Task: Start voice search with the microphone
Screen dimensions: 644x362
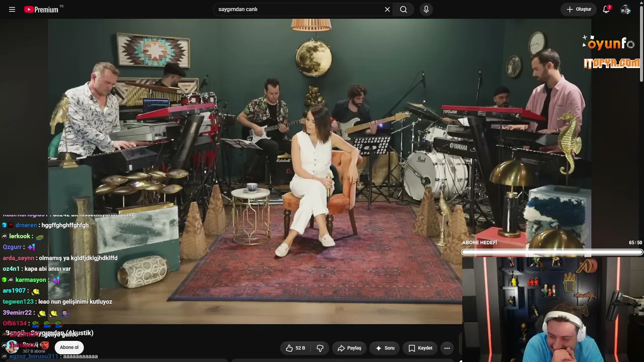Action: click(426, 10)
